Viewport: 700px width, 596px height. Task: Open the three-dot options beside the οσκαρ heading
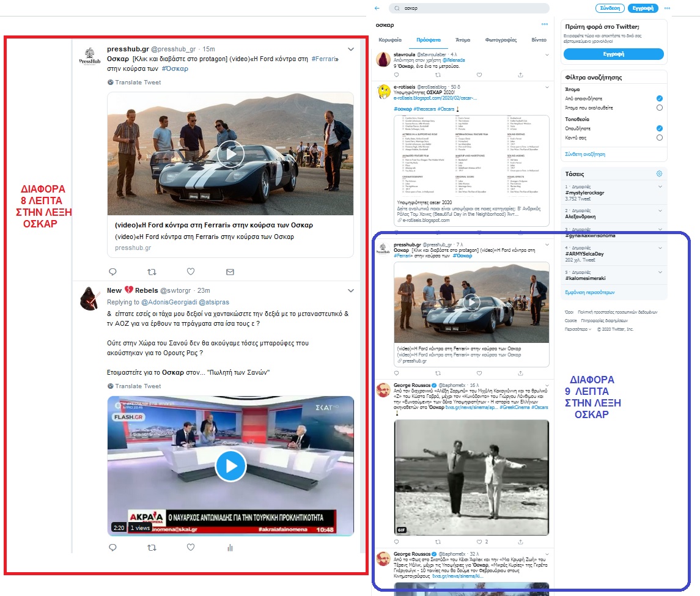(x=545, y=24)
